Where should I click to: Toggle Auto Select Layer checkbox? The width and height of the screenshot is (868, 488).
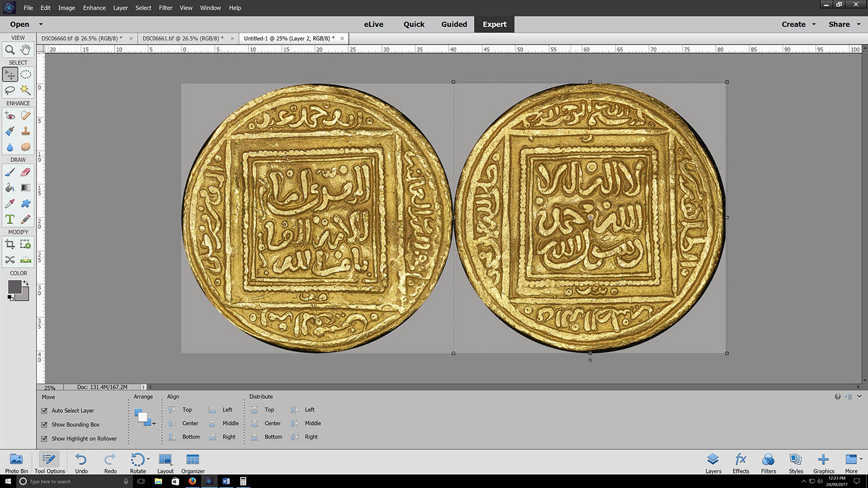45,411
